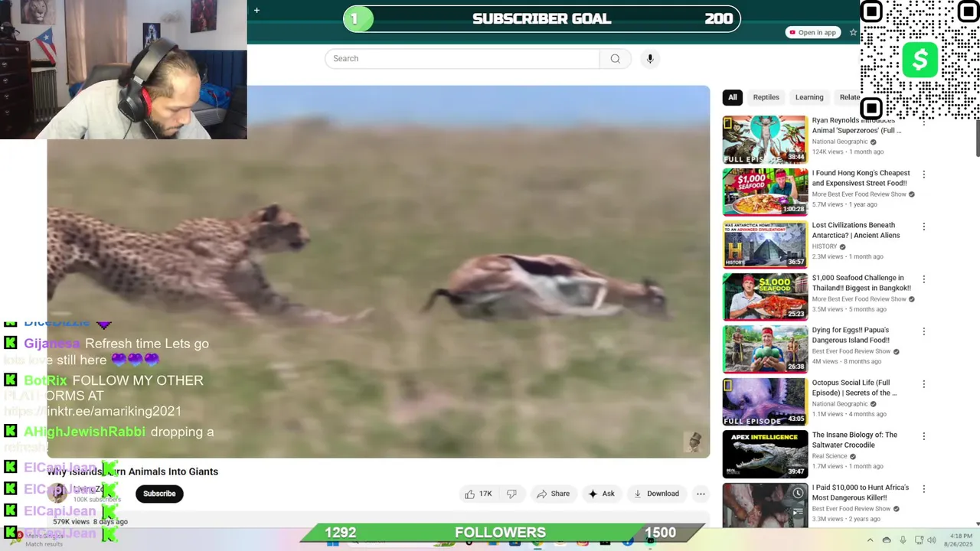The image size is (980, 551).
Task: Open Hunt Africa's Killer video thumbnail
Action: tap(765, 505)
